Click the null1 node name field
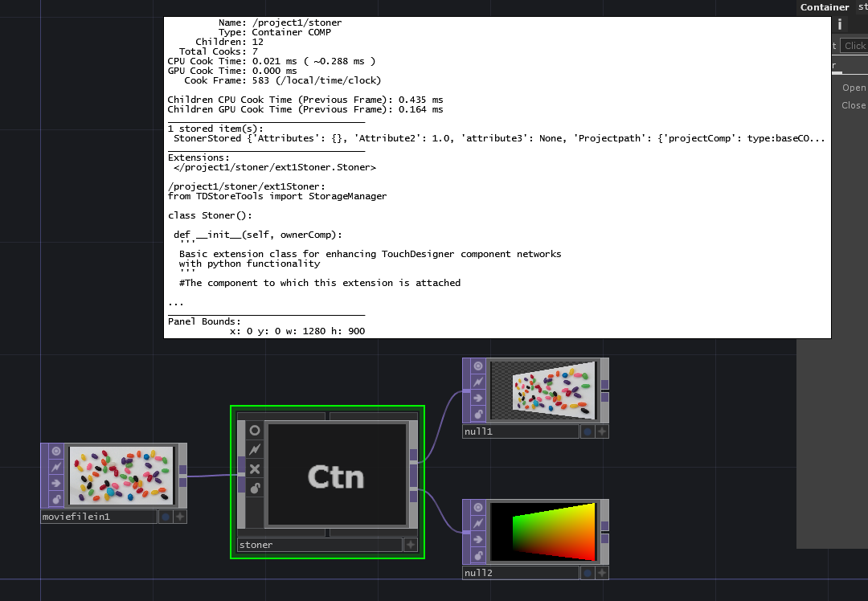 [x=521, y=431]
